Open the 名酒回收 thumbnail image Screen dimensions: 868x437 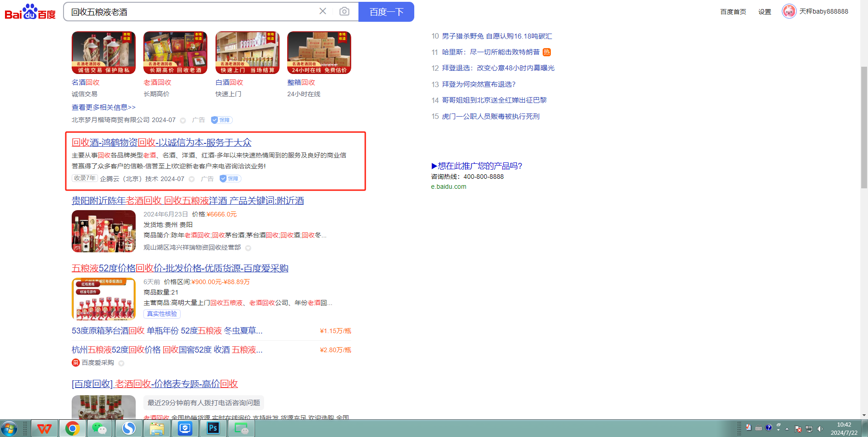(x=103, y=53)
